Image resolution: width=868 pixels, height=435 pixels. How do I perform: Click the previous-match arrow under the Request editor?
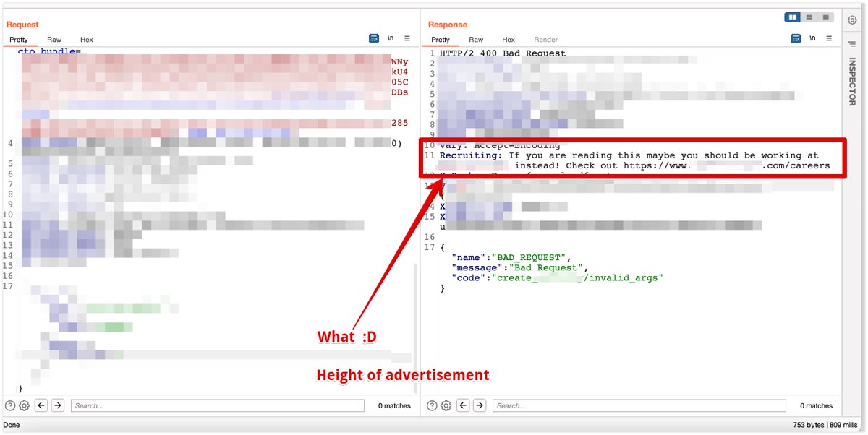pos(43,405)
